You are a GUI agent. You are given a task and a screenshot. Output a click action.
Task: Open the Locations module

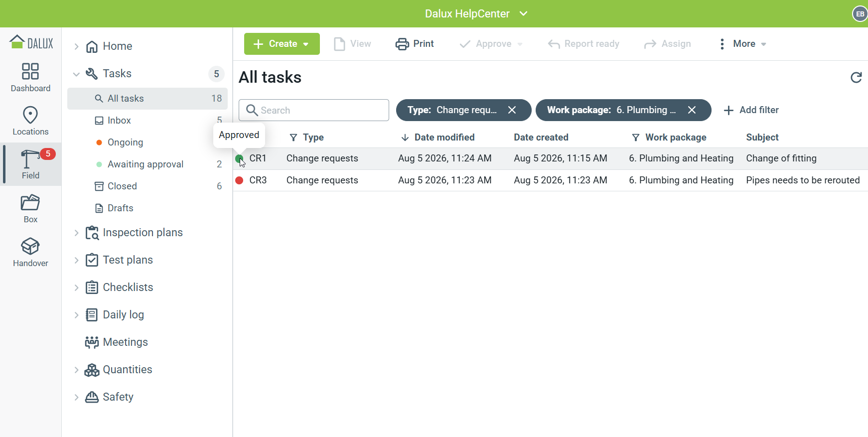click(x=30, y=121)
